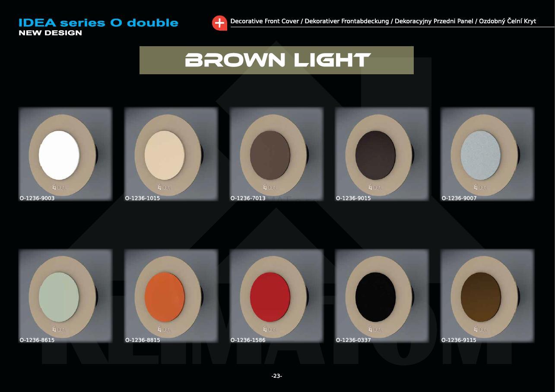Click the "NEW DESIGN" subtitle

point(50,33)
